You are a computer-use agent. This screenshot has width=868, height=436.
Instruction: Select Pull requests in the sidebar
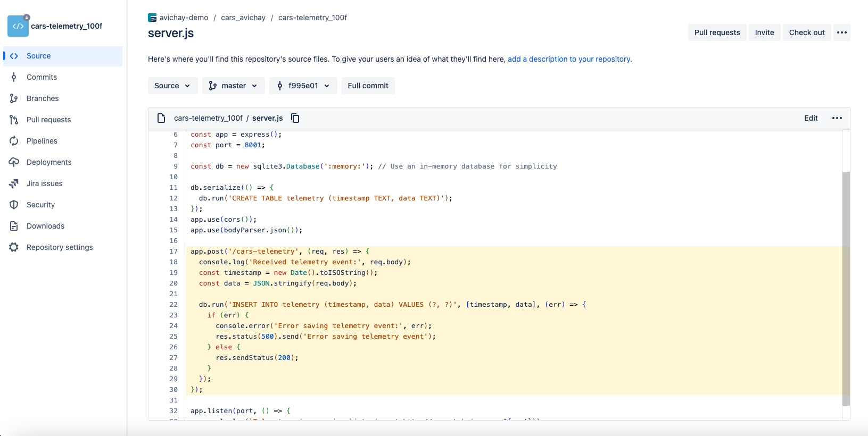coord(48,120)
